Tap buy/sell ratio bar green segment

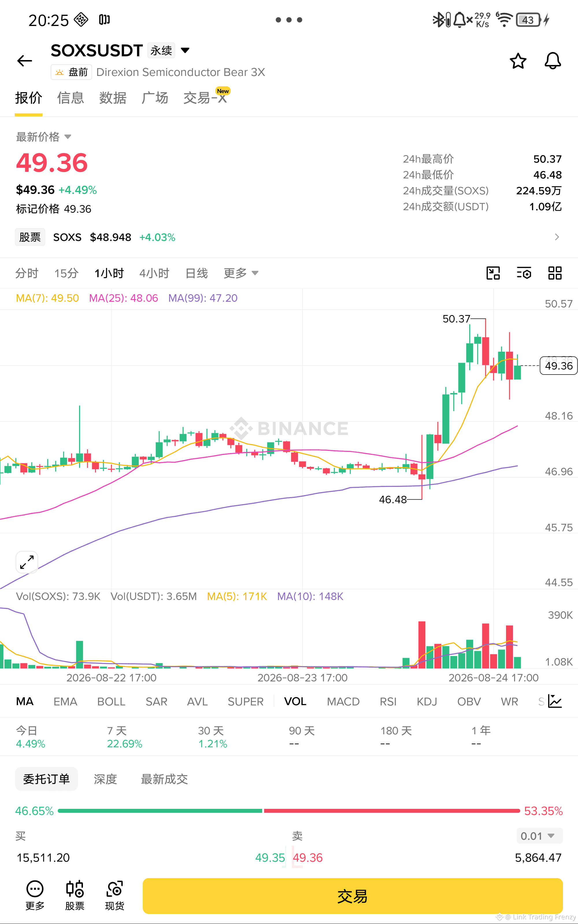pyautogui.click(x=160, y=811)
